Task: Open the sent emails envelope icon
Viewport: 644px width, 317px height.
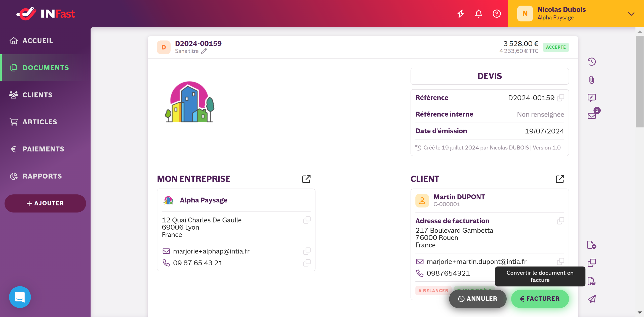Action: (x=592, y=116)
